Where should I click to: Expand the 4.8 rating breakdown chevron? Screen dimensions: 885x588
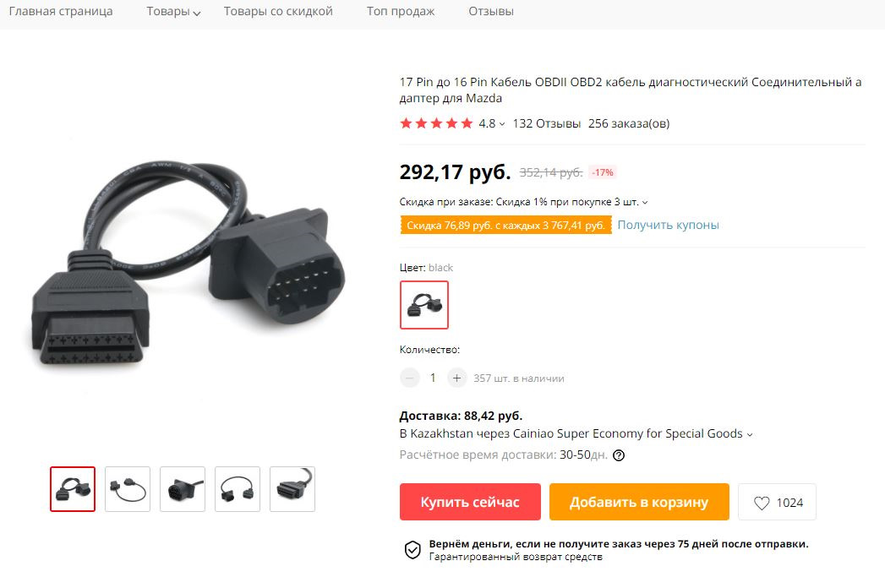[x=502, y=124]
